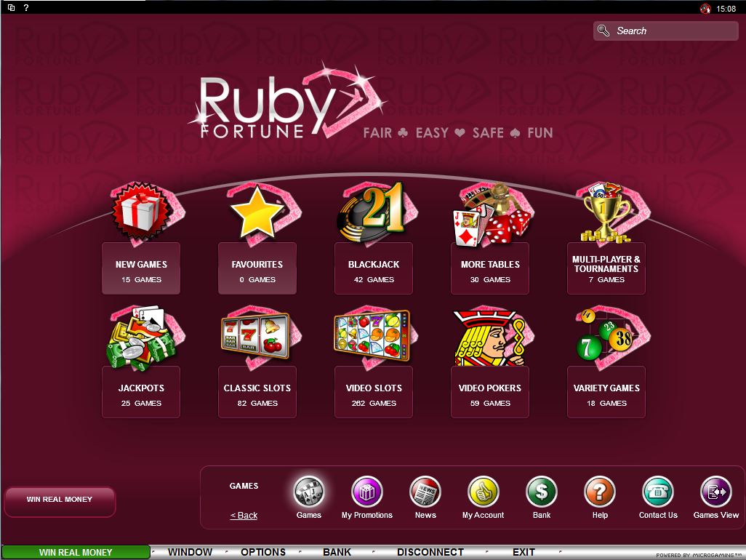Screen dimensions: 746x560
Task: Click the window restore icon in title bar
Action: click(x=12, y=7)
